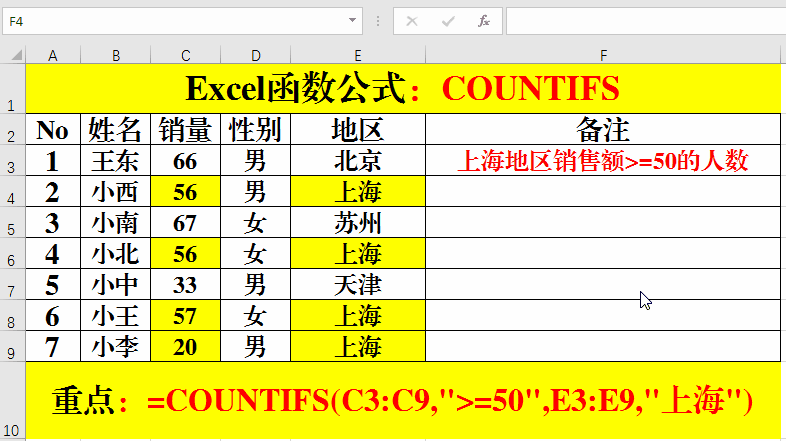Click the '苏州' region cell

tap(358, 223)
